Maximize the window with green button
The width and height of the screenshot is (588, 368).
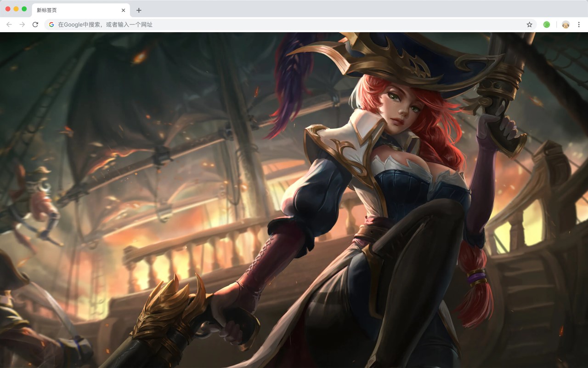click(x=24, y=9)
